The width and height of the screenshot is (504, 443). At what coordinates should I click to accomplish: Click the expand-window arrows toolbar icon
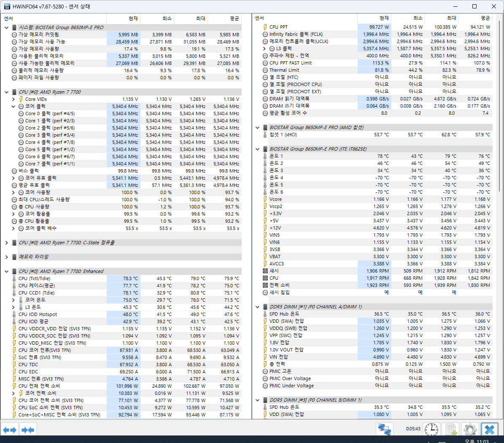coord(10,430)
